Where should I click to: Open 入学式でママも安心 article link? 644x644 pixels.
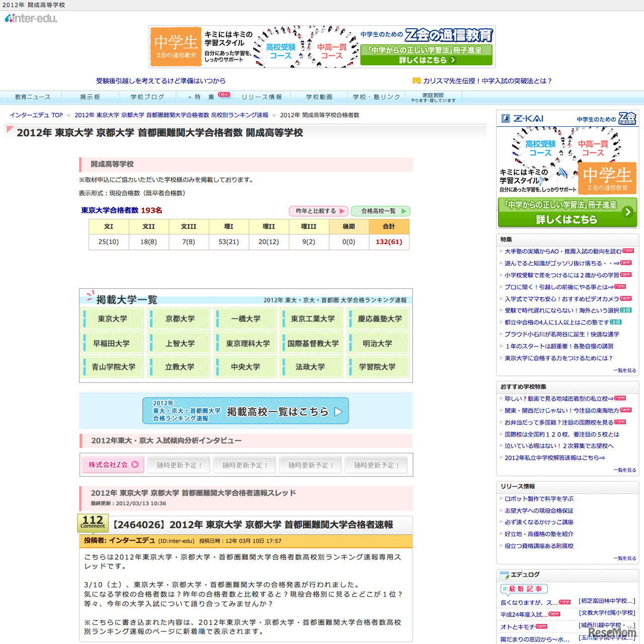(562, 299)
